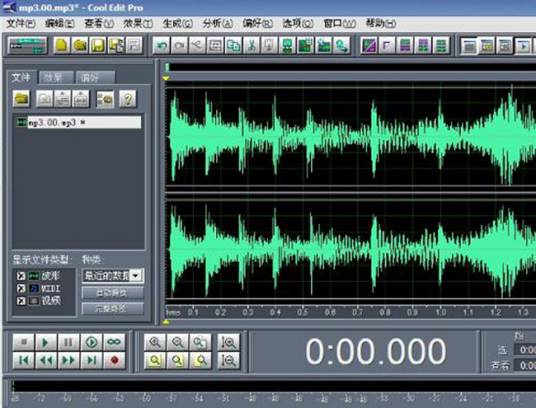
Task: Open file using folder icon in file panel
Action: coord(22,99)
